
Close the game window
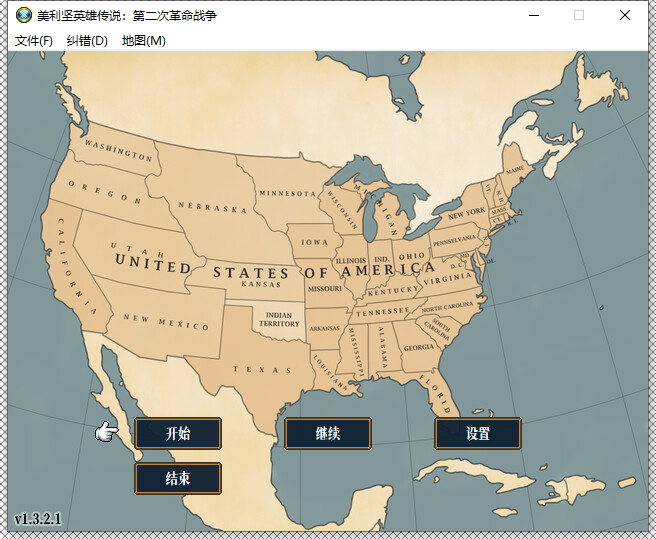tap(625, 15)
